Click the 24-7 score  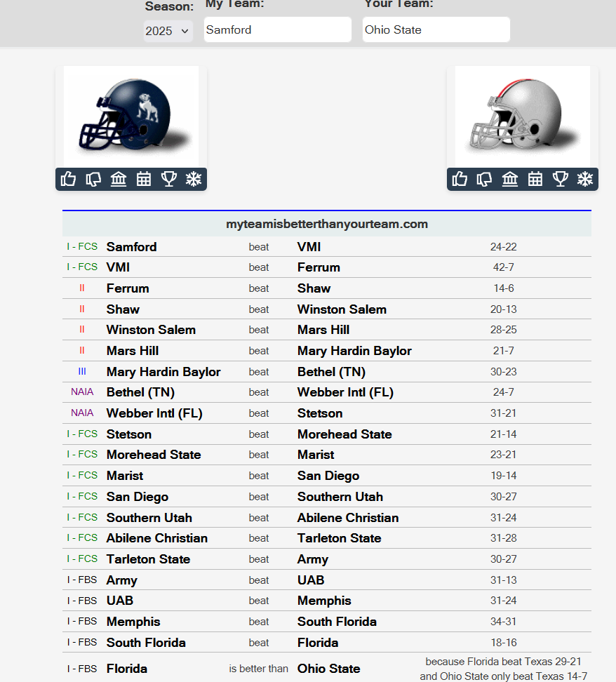point(503,392)
